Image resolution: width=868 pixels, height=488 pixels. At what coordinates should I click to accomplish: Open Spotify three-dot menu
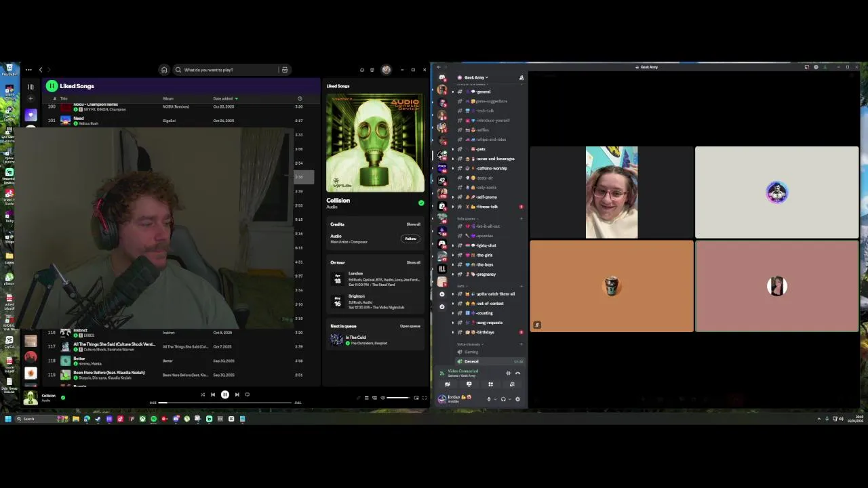28,70
